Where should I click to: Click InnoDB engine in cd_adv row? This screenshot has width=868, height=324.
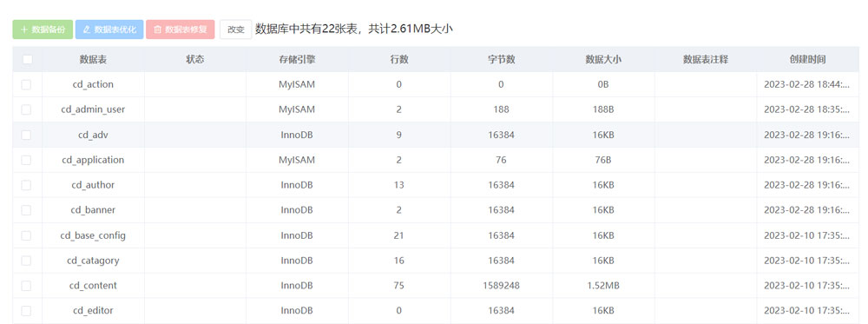coord(297,135)
